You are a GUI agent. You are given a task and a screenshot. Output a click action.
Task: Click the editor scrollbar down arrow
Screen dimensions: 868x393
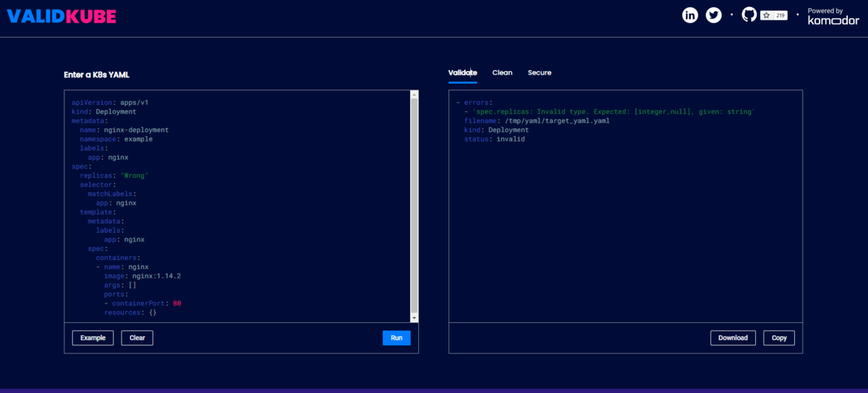[x=414, y=318]
